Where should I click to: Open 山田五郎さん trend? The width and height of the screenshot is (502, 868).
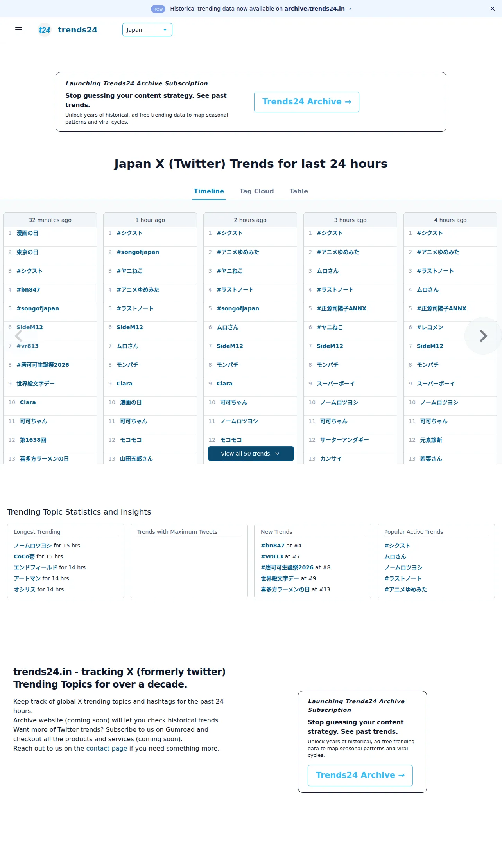point(136,459)
